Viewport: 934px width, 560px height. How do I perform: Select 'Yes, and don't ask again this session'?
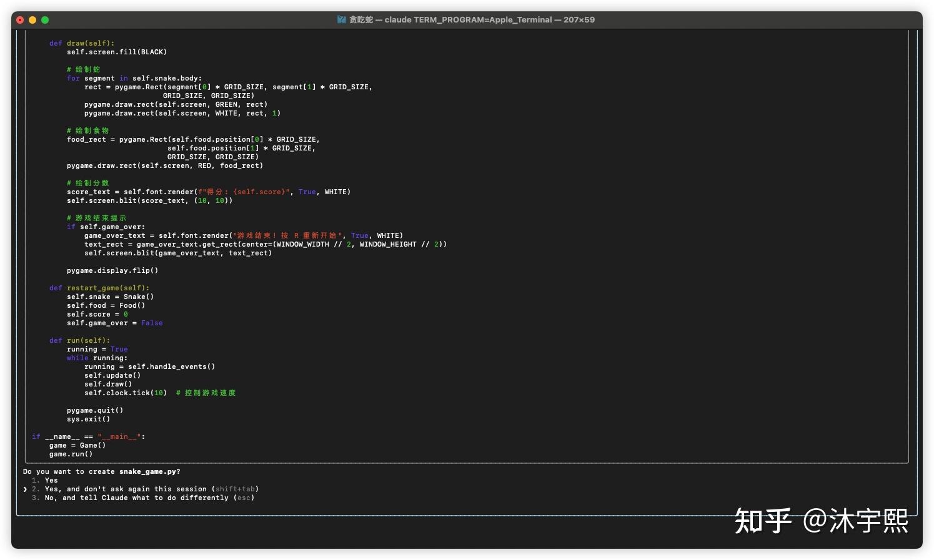[145, 489]
